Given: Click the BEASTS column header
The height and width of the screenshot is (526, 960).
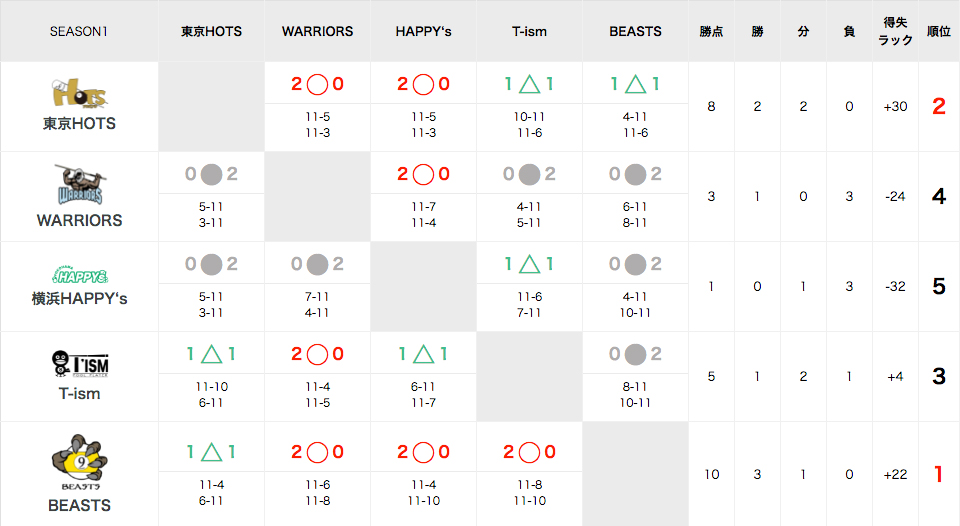Looking at the screenshot, I should click(635, 31).
